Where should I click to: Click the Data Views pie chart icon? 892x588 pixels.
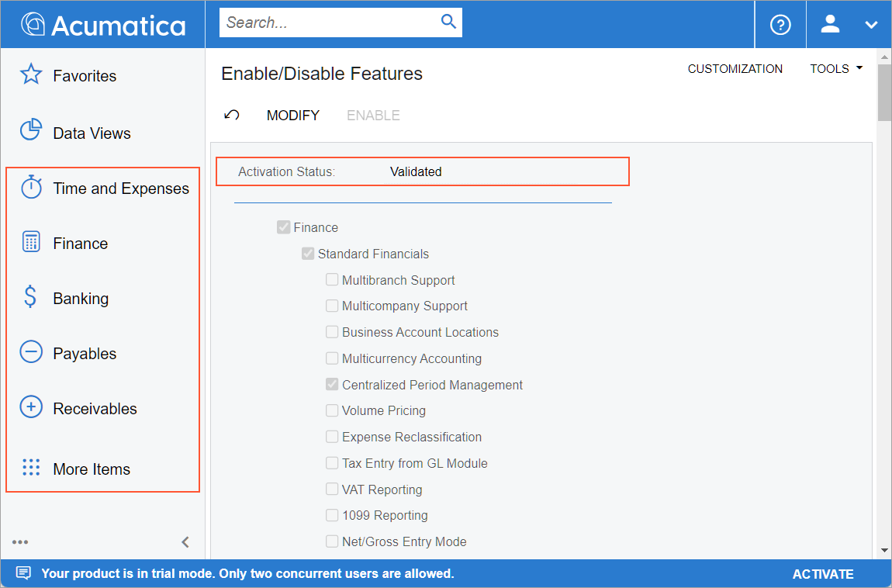[31, 130]
